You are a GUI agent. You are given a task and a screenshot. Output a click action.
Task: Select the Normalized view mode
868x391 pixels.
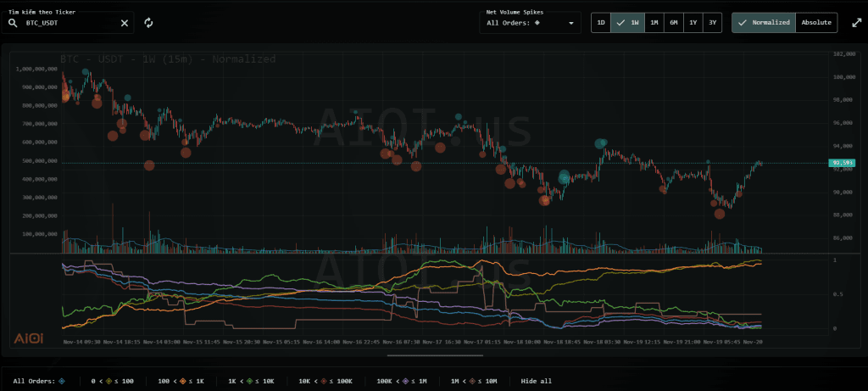click(764, 23)
